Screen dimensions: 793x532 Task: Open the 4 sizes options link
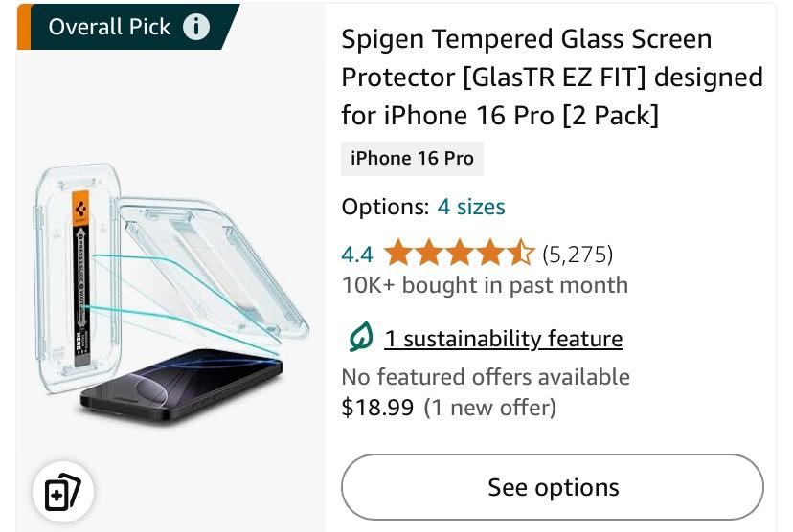(471, 207)
